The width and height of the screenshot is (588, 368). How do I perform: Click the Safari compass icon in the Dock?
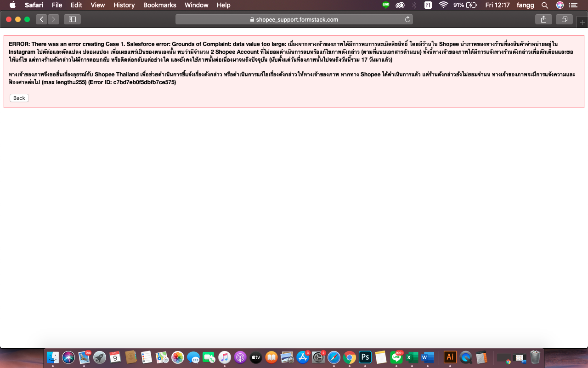pyautogui.click(x=334, y=357)
